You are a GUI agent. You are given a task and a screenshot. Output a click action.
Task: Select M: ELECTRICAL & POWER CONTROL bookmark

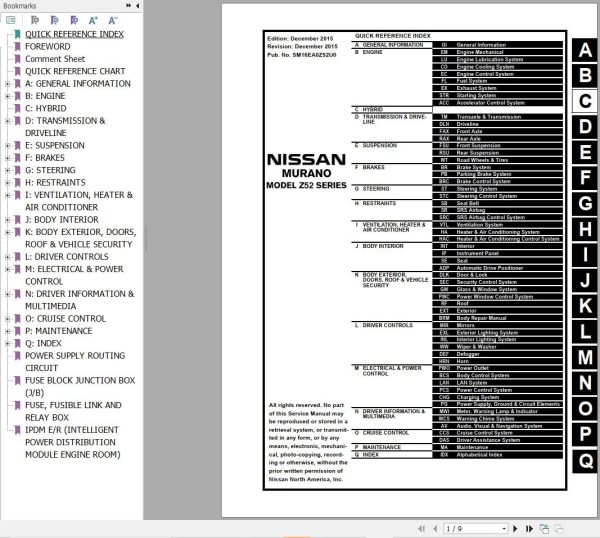click(74, 275)
